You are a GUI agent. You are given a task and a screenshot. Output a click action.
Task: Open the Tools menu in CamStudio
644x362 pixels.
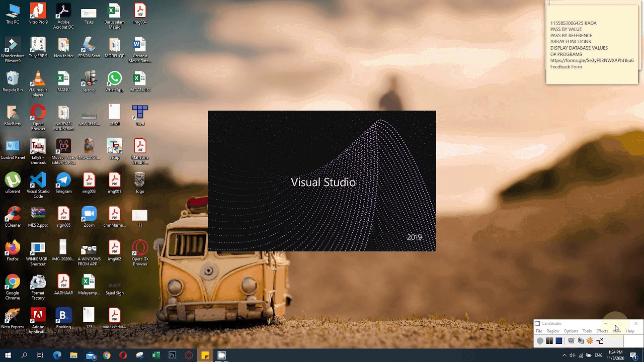pos(587,331)
